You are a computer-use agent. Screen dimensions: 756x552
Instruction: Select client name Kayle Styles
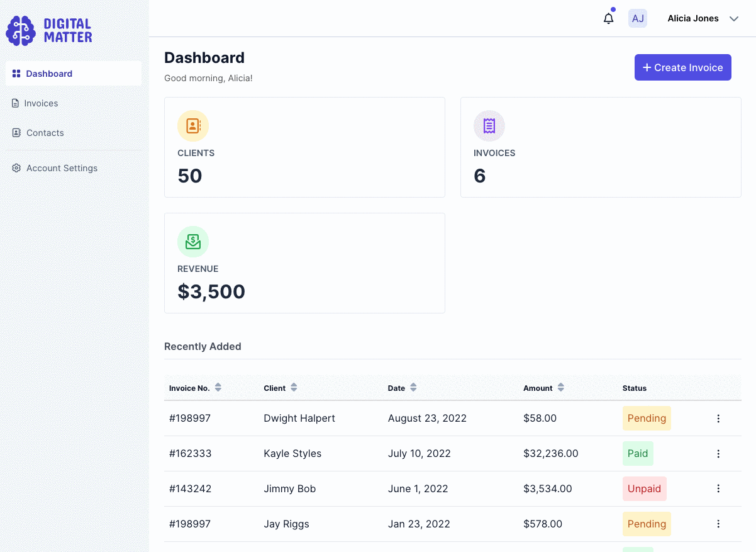(x=292, y=453)
